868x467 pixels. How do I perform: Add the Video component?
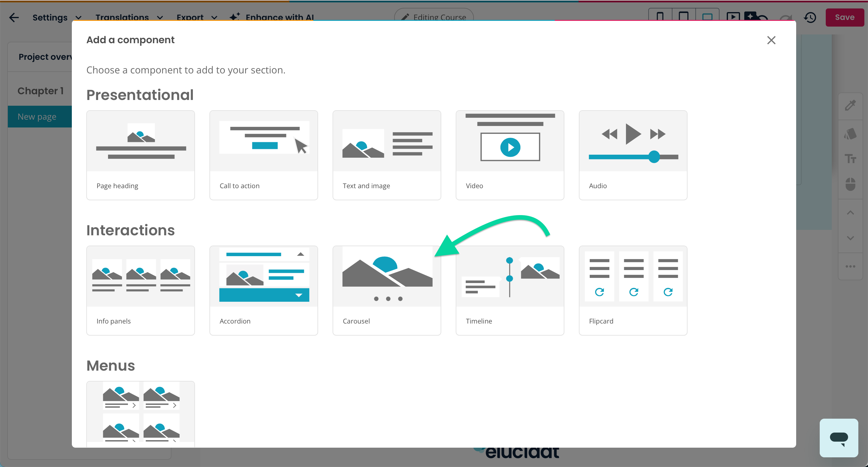[510, 155]
